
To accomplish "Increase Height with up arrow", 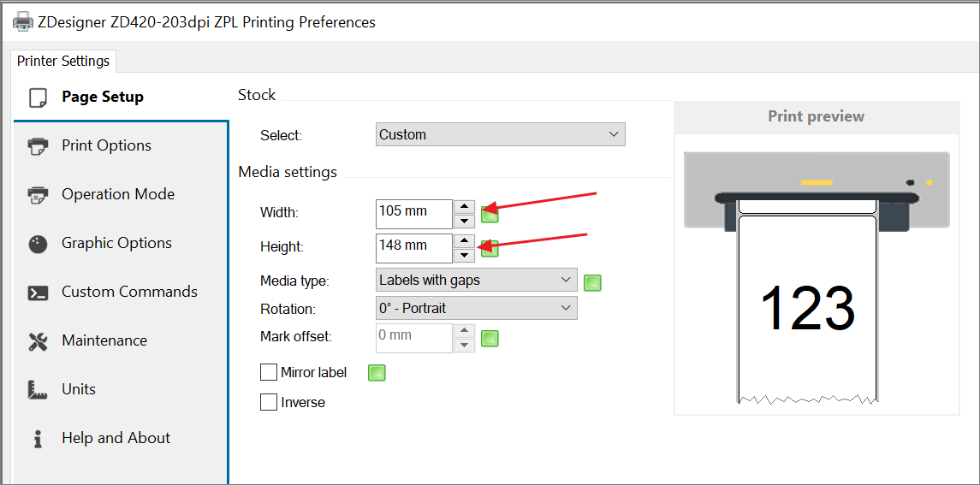I will click(464, 240).
